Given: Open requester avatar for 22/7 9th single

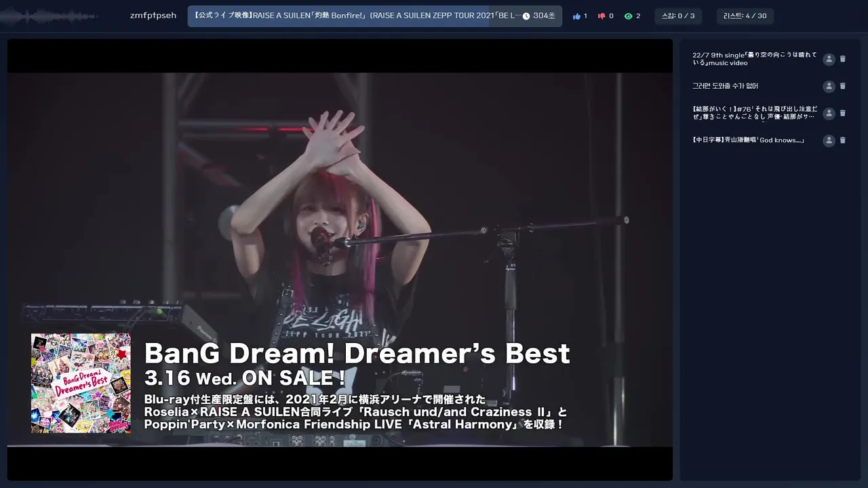Looking at the screenshot, I should pyautogui.click(x=829, y=59).
